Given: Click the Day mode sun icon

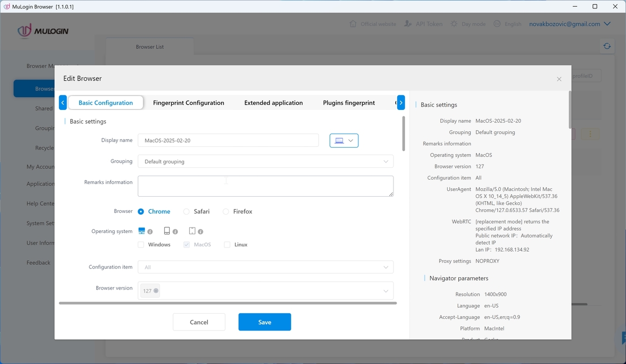Looking at the screenshot, I should (454, 24).
